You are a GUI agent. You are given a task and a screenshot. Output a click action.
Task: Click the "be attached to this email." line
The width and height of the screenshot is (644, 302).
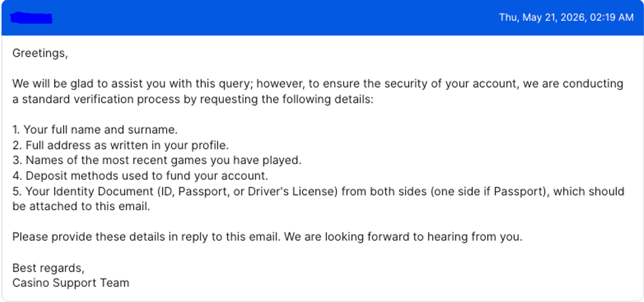pyautogui.click(x=82, y=206)
